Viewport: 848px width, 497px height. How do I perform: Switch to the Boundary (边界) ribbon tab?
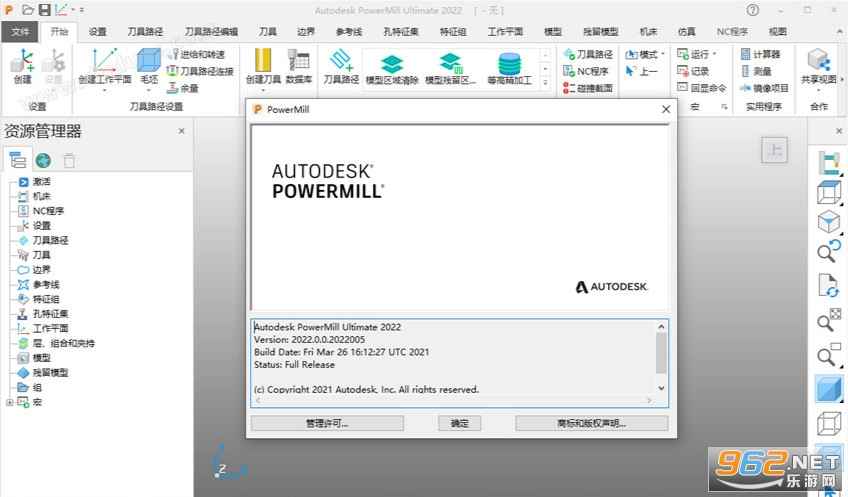pos(306,32)
